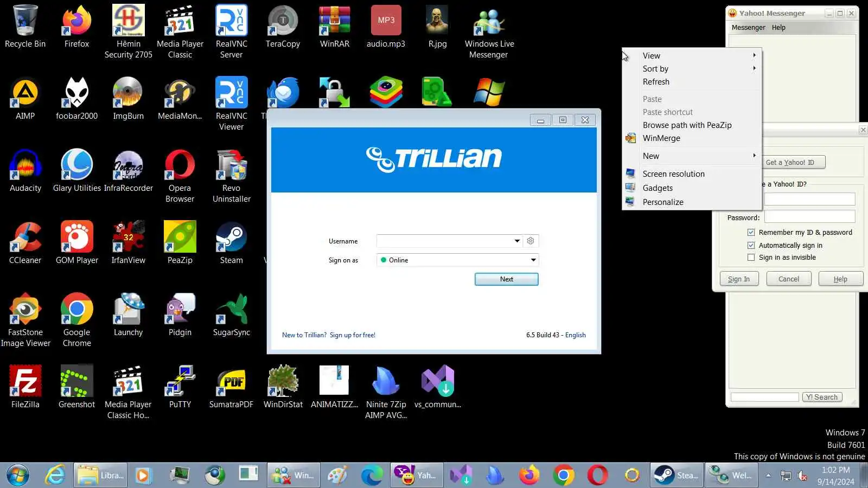Open the Messenger menu in Yahoo! Messenger
This screenshot has height=488, width=868.
point(748,27)
